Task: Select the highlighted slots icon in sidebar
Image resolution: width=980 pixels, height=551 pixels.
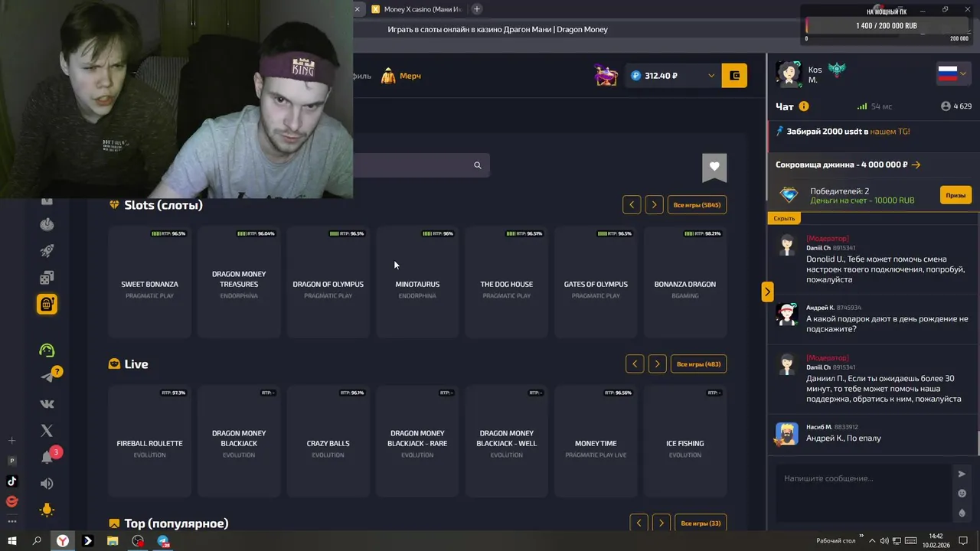Action: (47, 304)
